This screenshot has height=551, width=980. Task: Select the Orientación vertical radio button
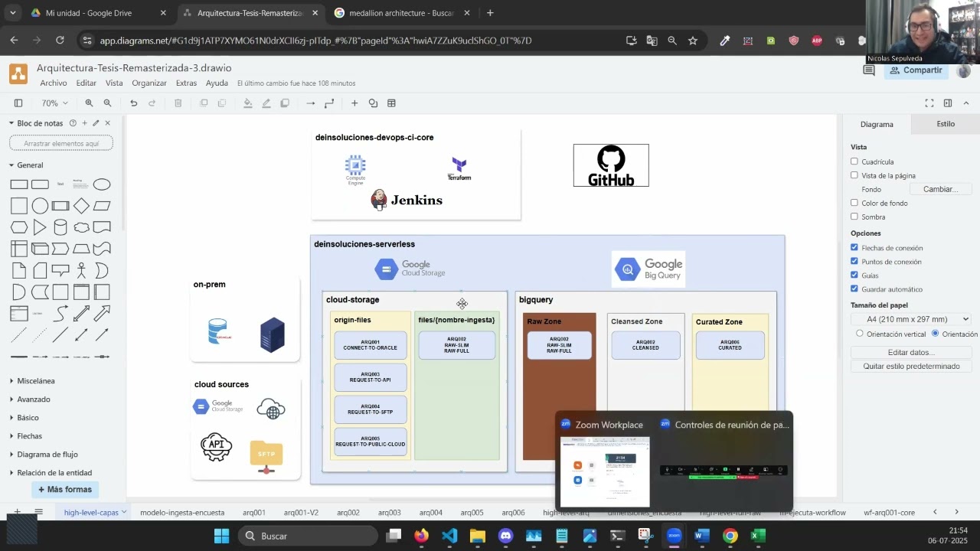tap(860, 334)
